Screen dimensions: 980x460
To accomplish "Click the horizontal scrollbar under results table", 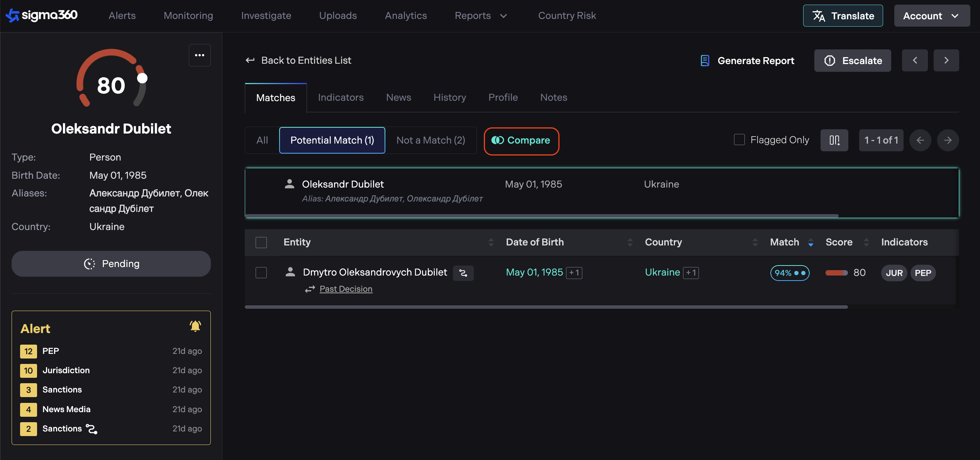I will [546, 307].
